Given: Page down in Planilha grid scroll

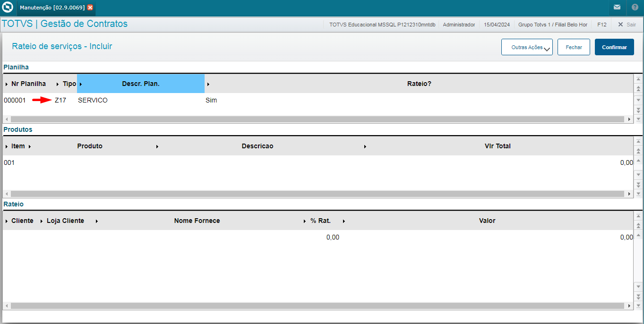Looking at the screenshot, I should pyautogui.click(x=638, y=110).
